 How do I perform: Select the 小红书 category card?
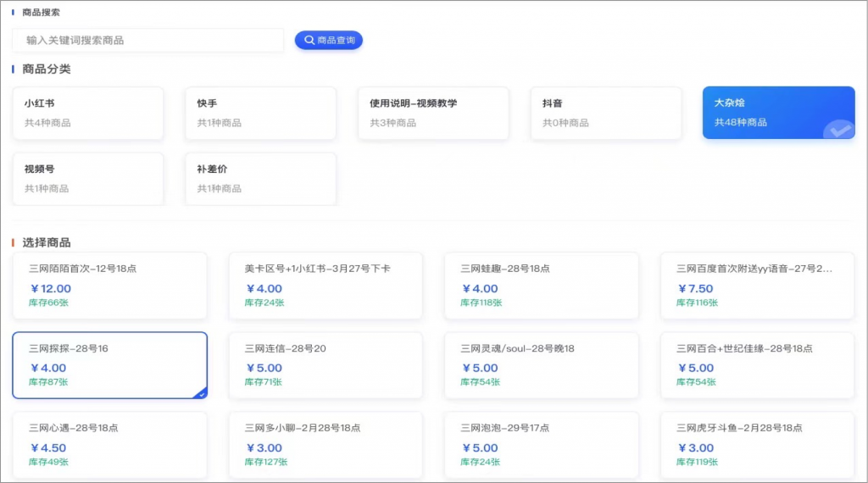88,113
